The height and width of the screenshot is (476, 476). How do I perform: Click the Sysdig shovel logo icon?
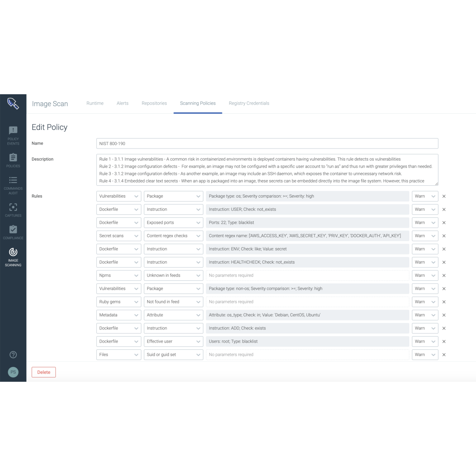(x=13, y=104)
